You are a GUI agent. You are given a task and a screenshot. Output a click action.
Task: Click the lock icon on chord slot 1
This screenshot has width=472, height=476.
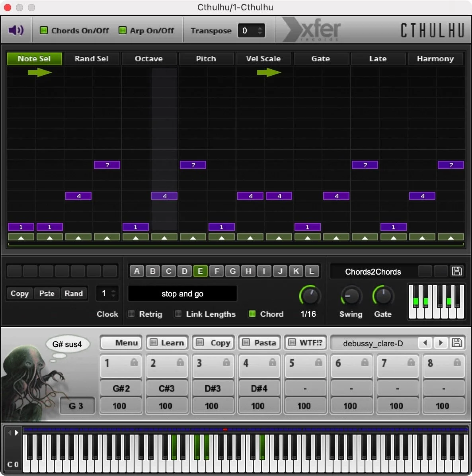tap(134, 363)
